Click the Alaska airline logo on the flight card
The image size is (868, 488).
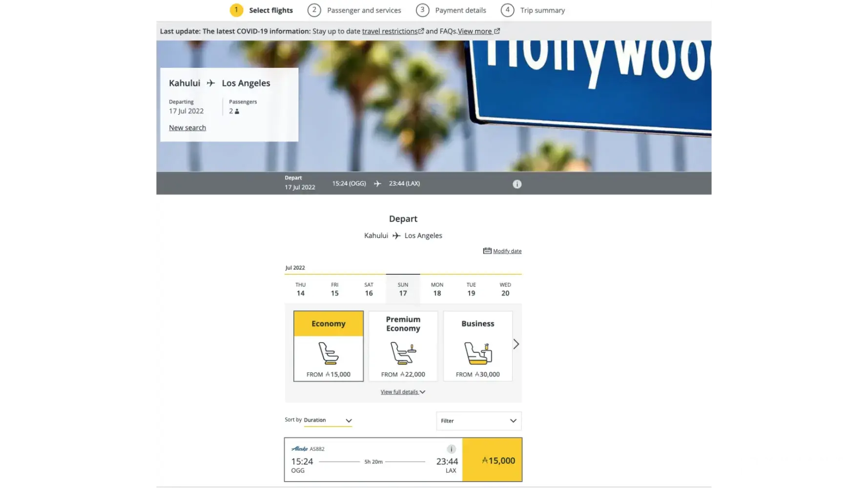click(x=300, y=449)
